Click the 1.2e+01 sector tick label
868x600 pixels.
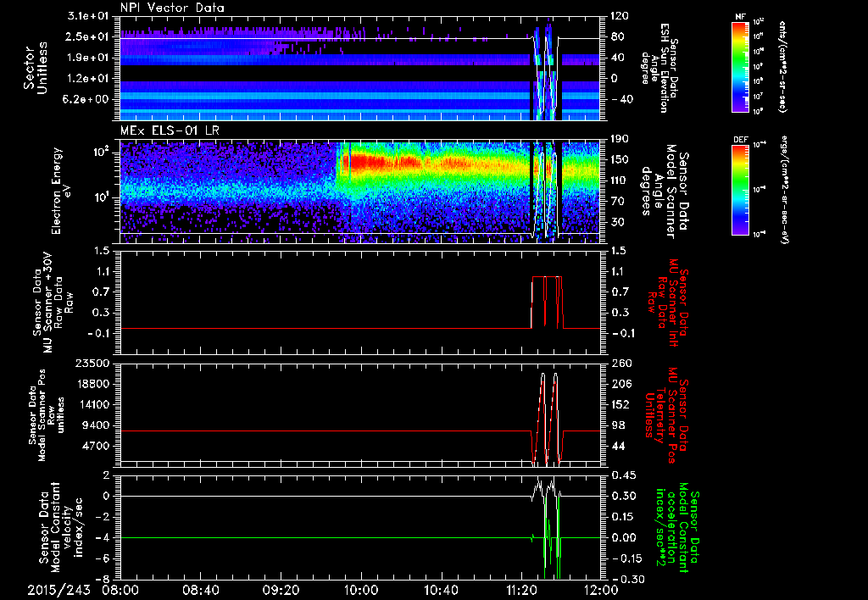90,79
